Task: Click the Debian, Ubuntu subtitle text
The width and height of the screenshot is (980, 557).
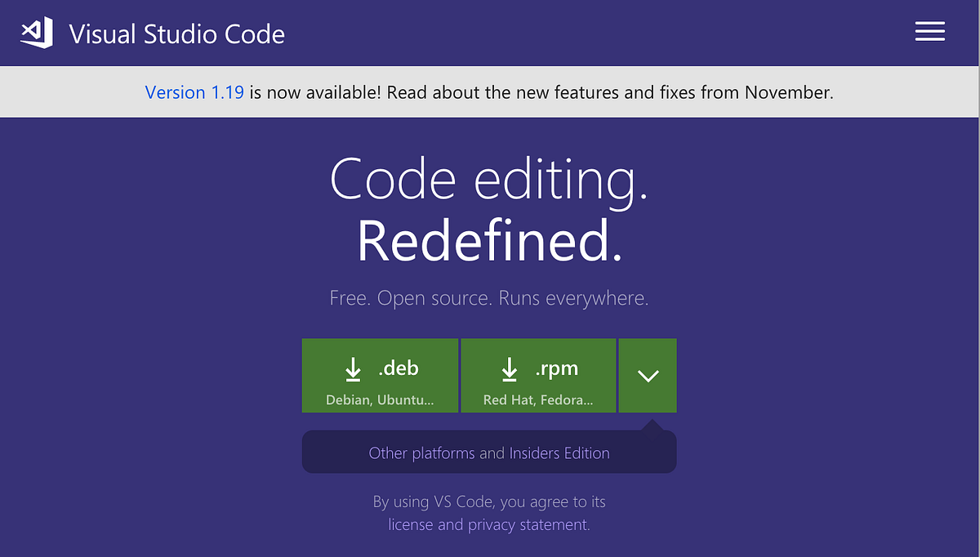Action: [x=380, y=399]
